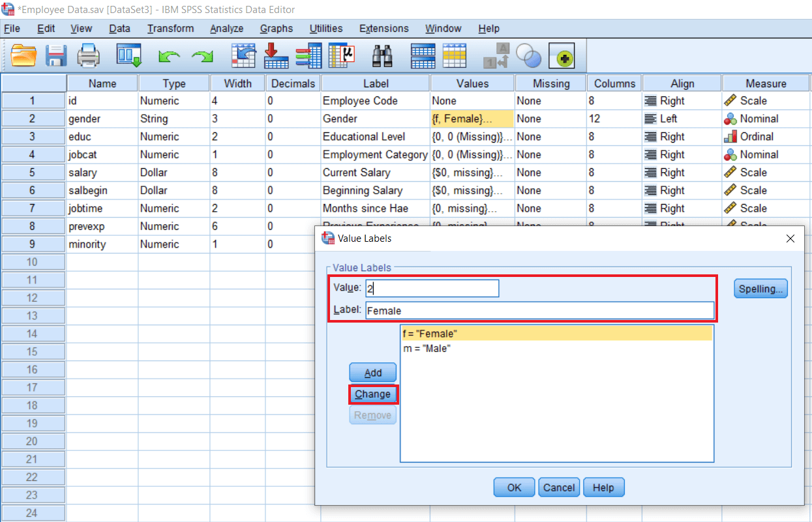Viewport: 812px width, 522px height.
Task: Click the Scale icon in salary row
Action: [x=730, y=173]
